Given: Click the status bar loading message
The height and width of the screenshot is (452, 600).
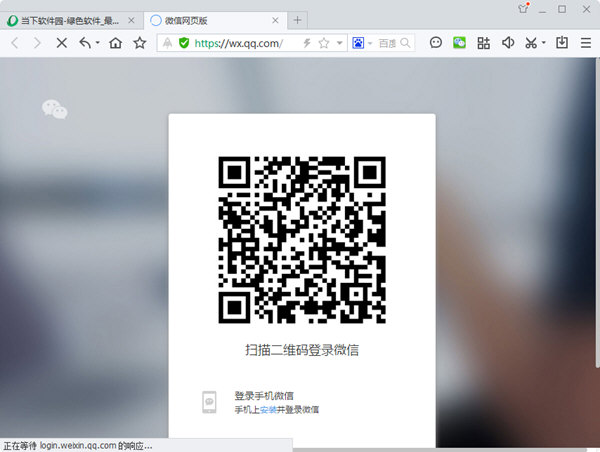Looking at the screenshot, I should (78, 446).
